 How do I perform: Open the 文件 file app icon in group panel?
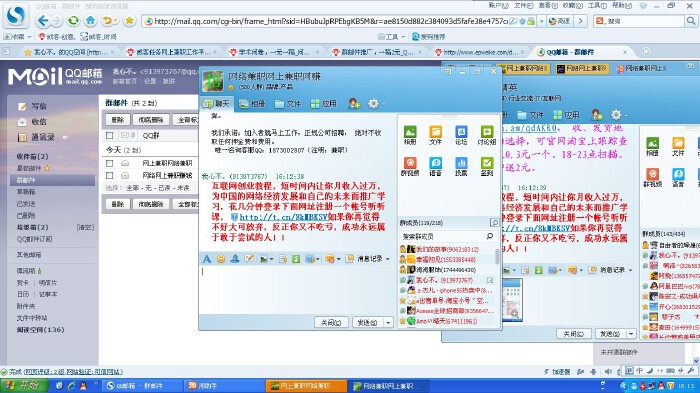tap(435, 135)
